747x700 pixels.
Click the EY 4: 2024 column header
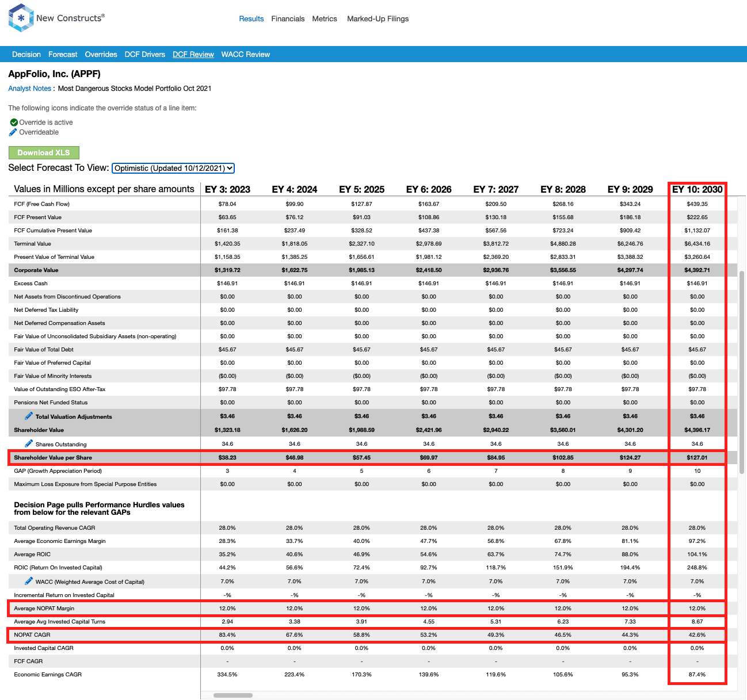pos(295,189)
